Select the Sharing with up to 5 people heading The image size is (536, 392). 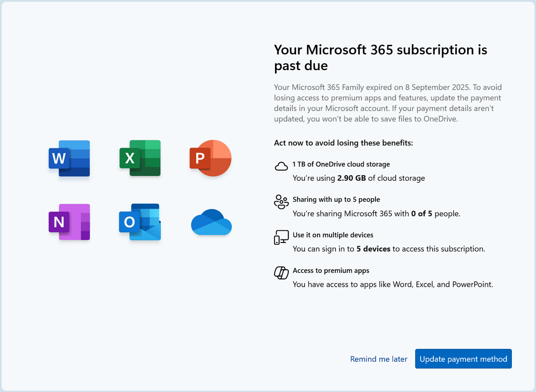click(x=336, y=199)
